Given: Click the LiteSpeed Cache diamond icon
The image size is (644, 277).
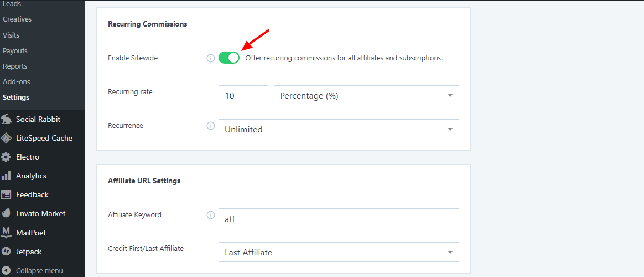Looking at the screenshot, I should 7,138.
